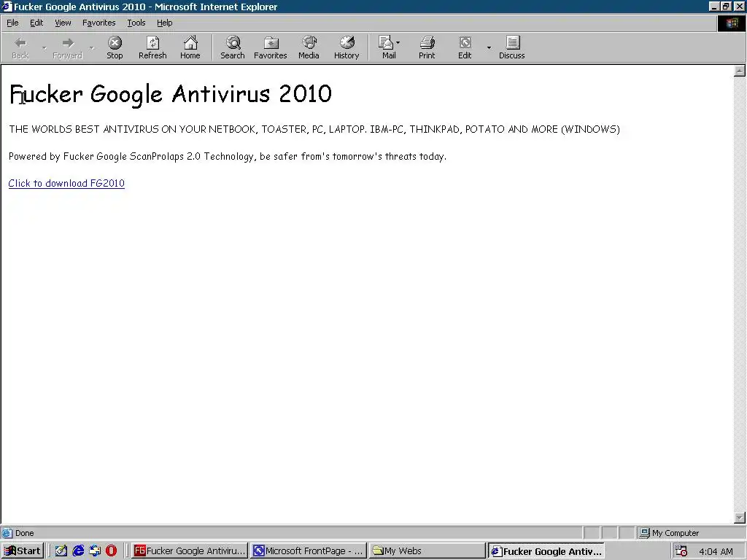Show the History pane
Viewport: 747px width, 560px height.
point(347,47)
